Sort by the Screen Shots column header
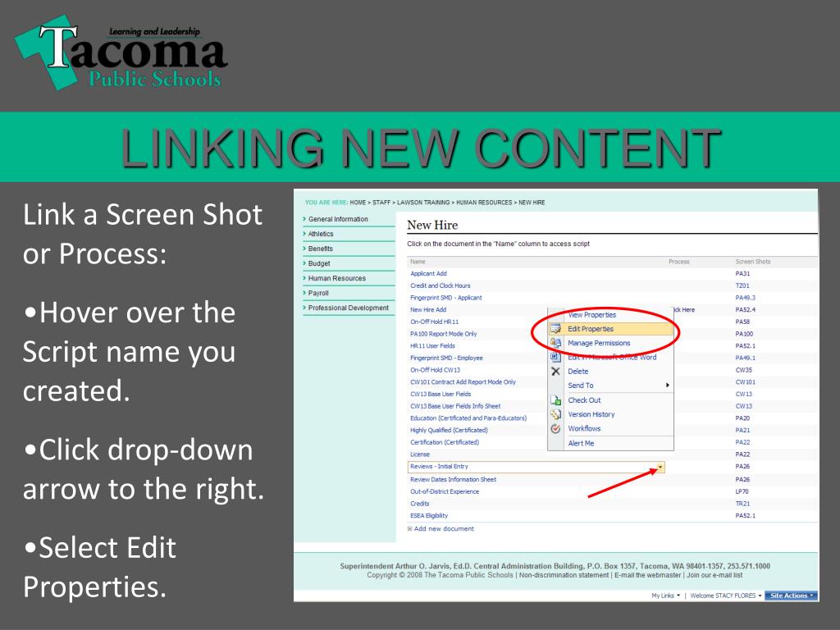Image resolution: width=840 pixels, height=630 pixels. click(753, 262)
